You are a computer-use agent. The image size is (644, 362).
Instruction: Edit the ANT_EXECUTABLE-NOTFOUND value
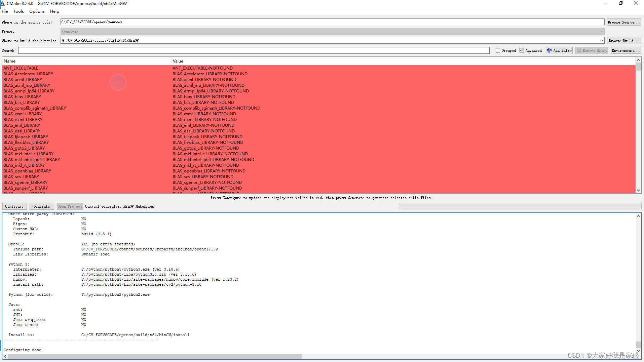pos(203,68)
